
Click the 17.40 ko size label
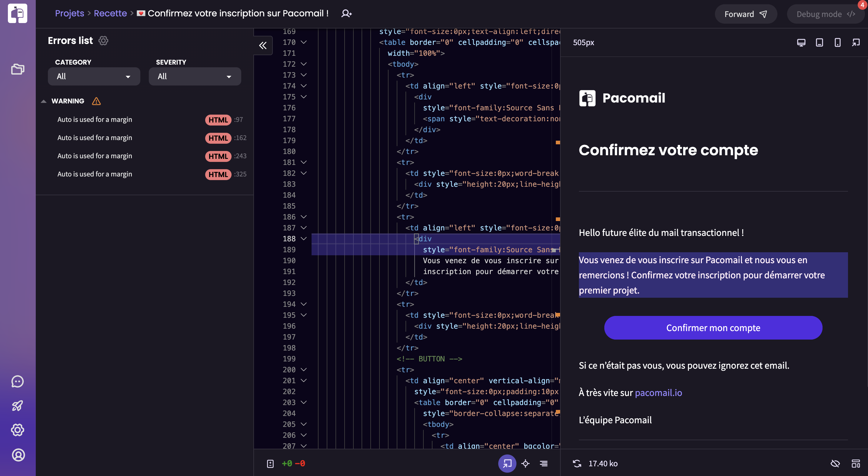603,464
